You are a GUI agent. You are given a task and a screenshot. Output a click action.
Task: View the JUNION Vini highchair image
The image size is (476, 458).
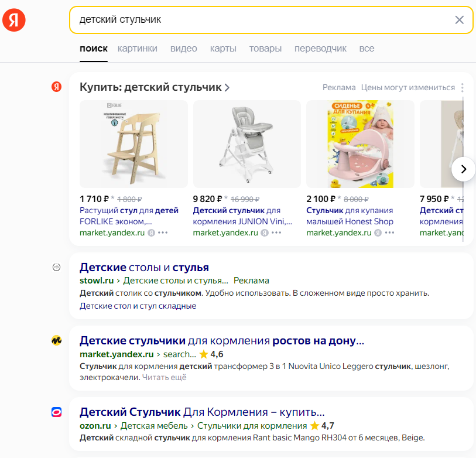click(247, 144)
